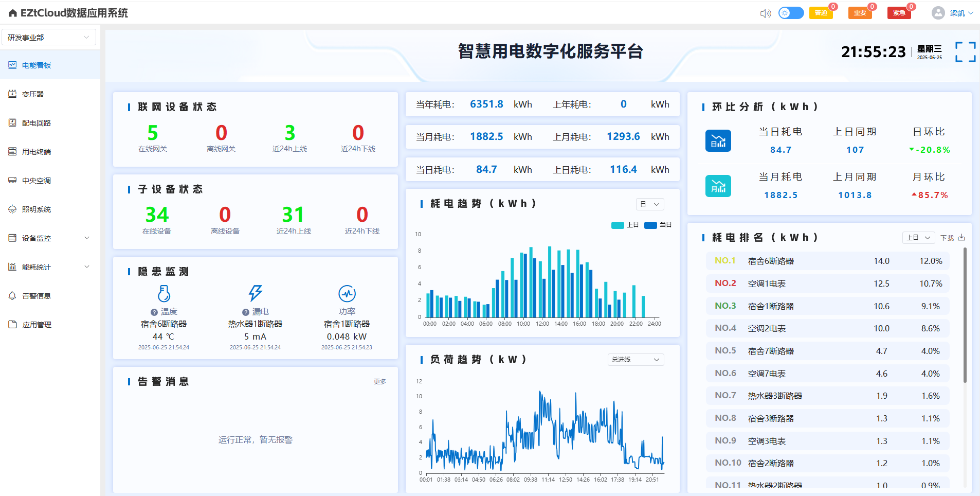Screen dimensions: 980x496
Task: Toggle the light/dark theme switch
Action: 791,13
